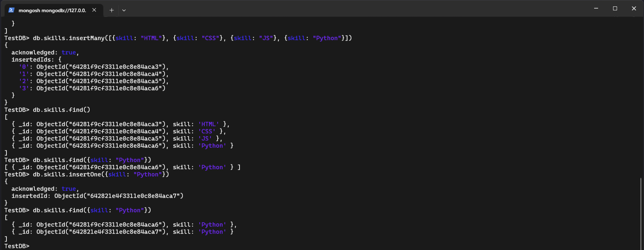The image size is (644, 250).
Task: Minimize the terminal window
Action: coord(596,8)
